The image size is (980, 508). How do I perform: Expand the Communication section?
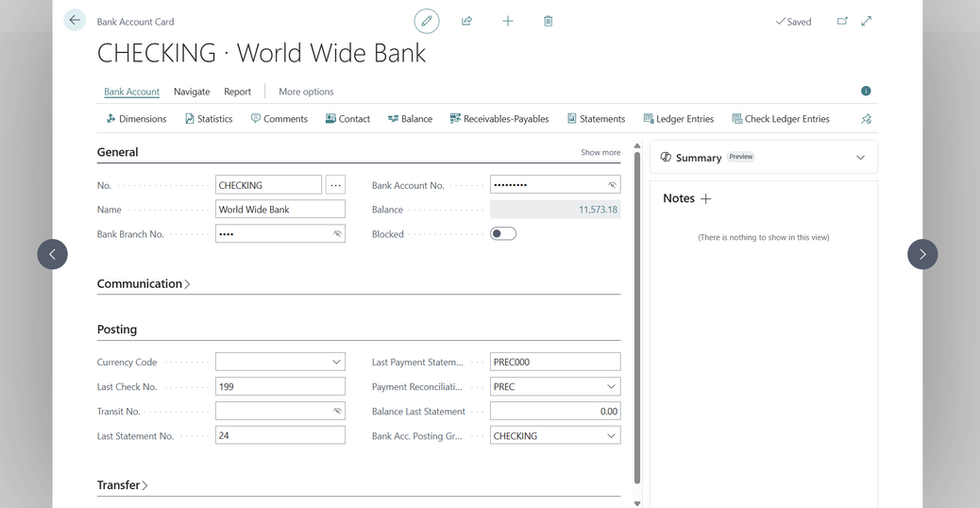[143, 284]
